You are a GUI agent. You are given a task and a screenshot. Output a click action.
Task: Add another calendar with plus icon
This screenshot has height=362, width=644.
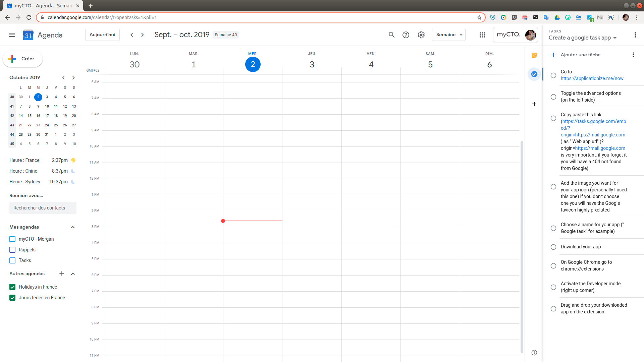[x=62, y=274]
